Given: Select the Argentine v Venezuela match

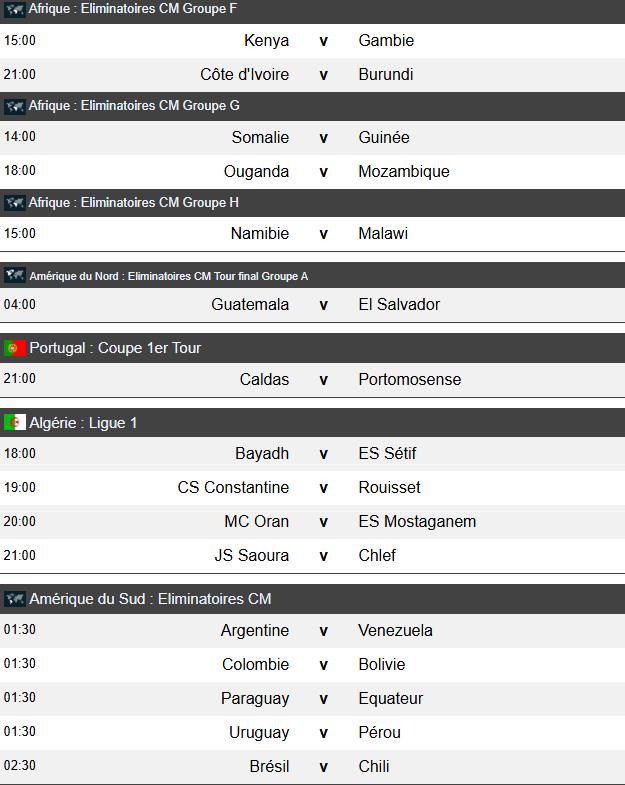Looking at the screenshot, I should [323, 631].
